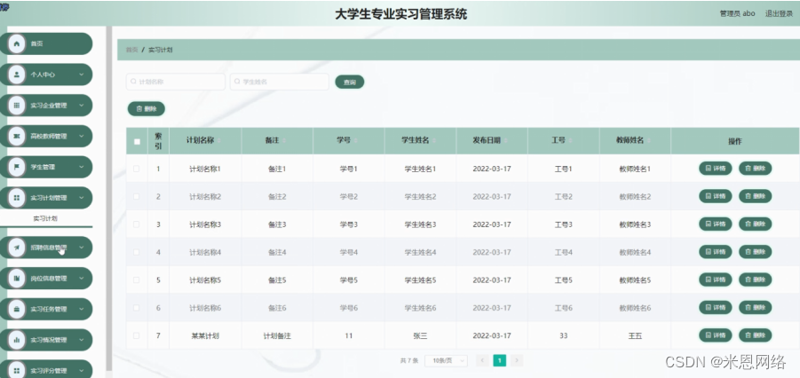Click the 管理员 abo account label
The width and height of the screenshot is (800, 378).
click(737, 14)
